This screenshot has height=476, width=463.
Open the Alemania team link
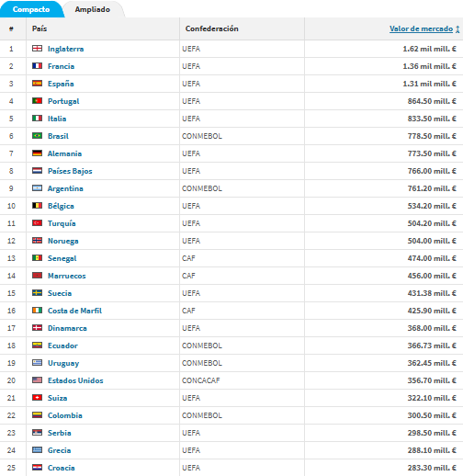64,153
